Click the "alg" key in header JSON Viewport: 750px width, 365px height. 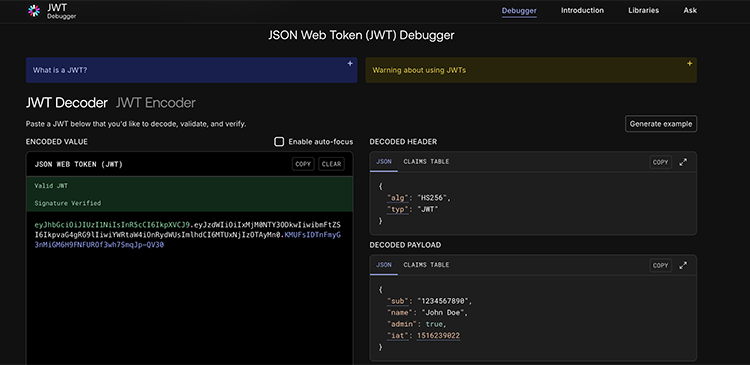pyautogui.click(x=397, y=198)
